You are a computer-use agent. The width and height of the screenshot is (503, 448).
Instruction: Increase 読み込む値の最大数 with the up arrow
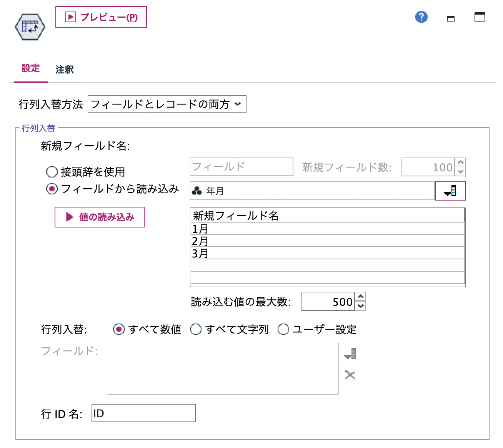360,297
